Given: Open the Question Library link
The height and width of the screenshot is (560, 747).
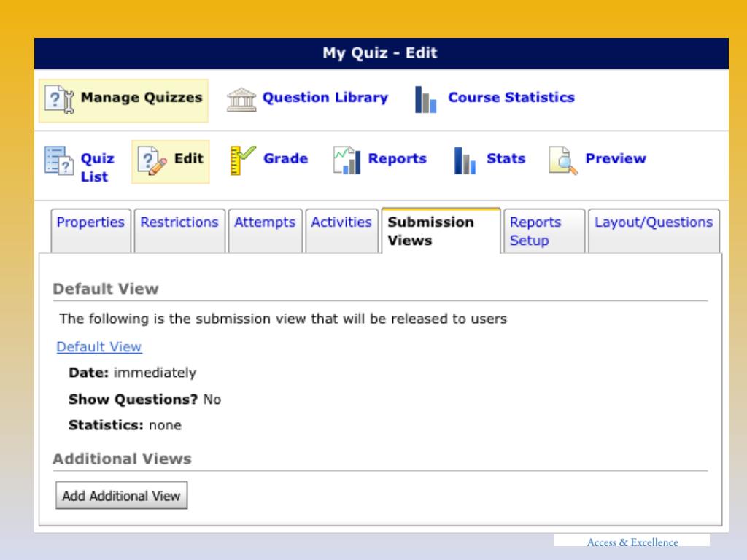Looking at the screenshot, I should [x=325, y=97].
